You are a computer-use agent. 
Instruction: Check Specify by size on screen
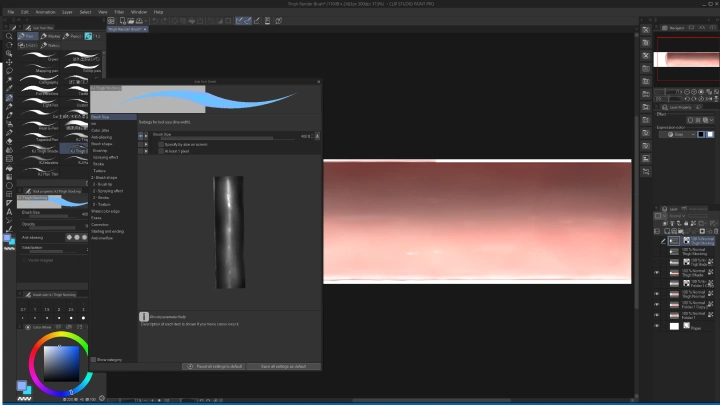point(161,144)
